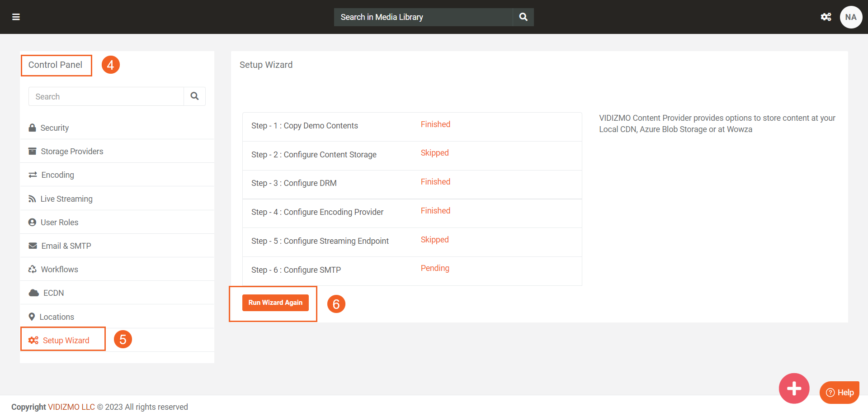868x417 pixels.
Task: Click the Control Panel search magnifier button
Action: pos(194,96)
